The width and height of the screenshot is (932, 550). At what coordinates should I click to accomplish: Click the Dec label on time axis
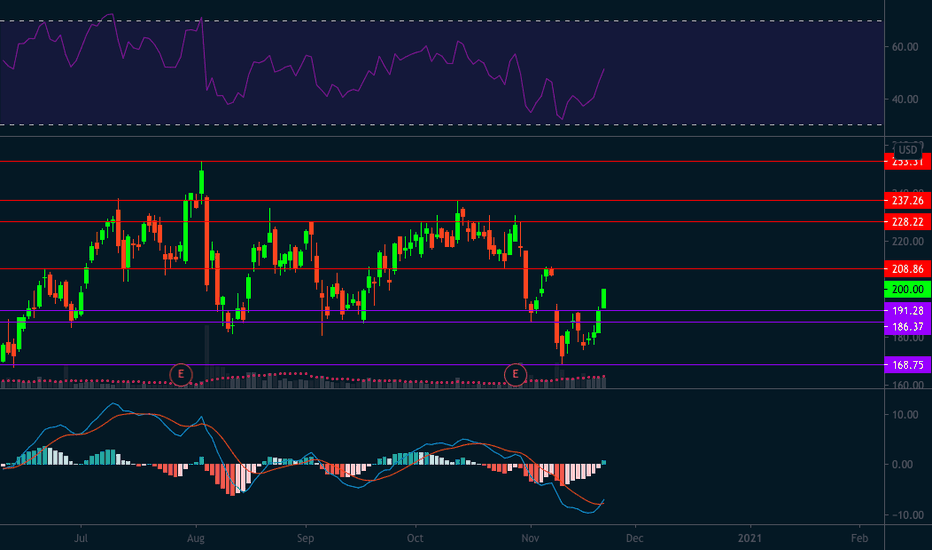635,538
